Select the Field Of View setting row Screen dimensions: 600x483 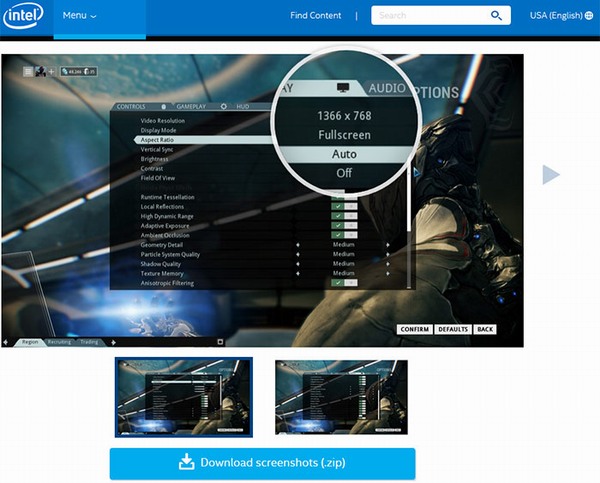click(157, 178)
